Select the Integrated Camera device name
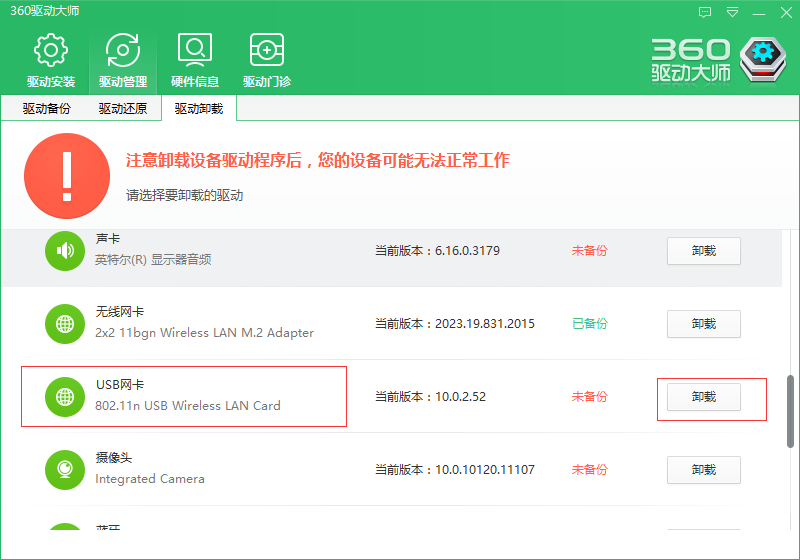This screenshot has width=800, height=560. 149,479
